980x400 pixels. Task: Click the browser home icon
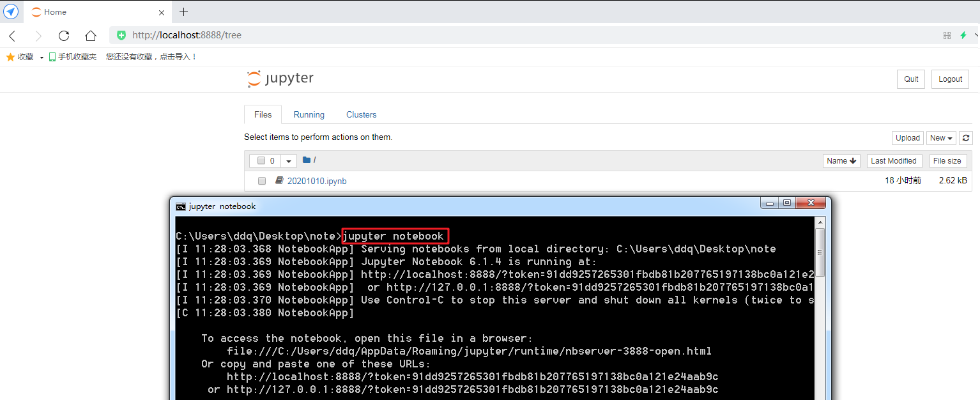click(x=90, y=35)
